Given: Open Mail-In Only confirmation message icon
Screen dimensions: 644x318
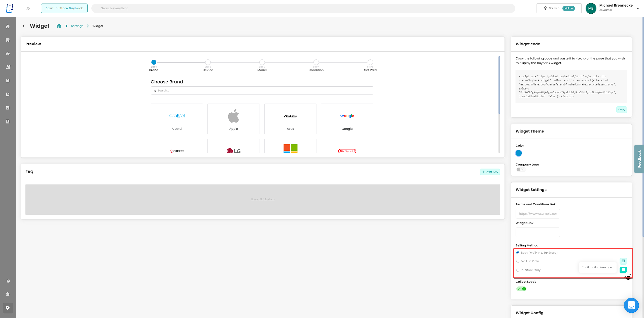Looking at the screenshot, I should tap(623, 261).
